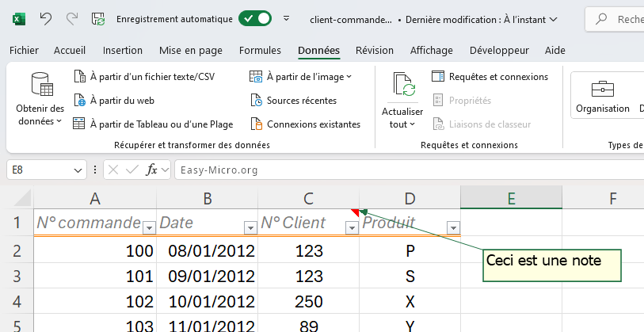The height and width of the screenshot is (332, 644).
Task: Select cell with date 08/01/2012
Action: (207, 250)
